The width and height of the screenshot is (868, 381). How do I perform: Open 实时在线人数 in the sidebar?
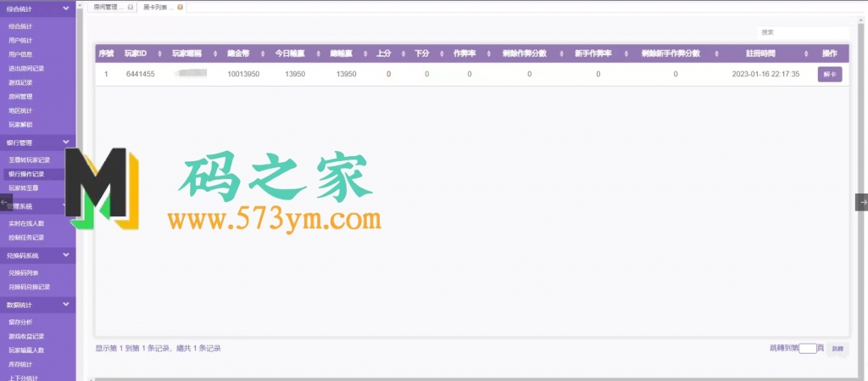26,224
